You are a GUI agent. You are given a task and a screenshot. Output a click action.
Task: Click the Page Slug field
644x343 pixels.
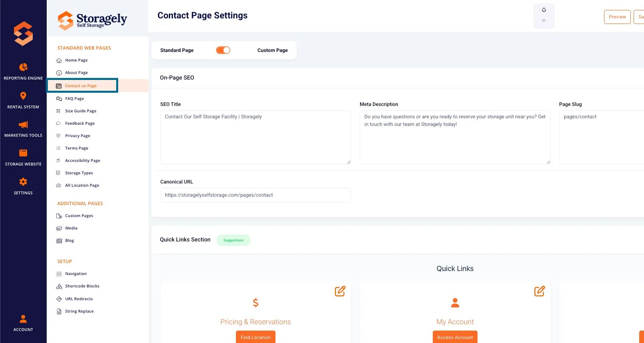click(x=602, y=138)
